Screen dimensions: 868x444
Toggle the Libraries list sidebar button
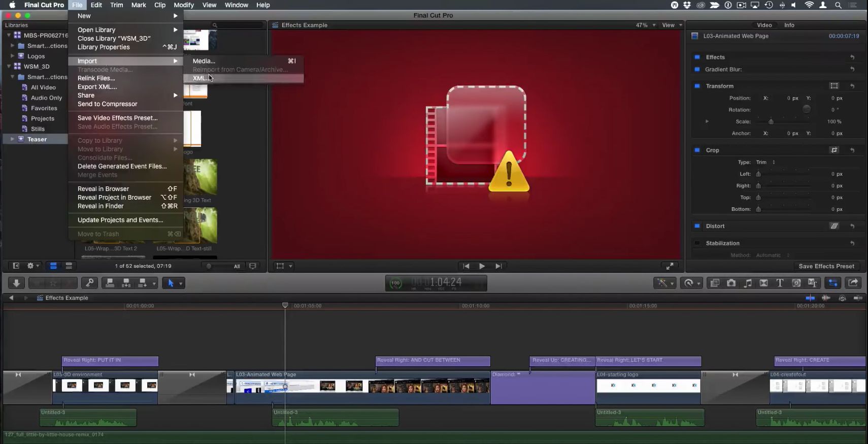[x=16, y=266]
